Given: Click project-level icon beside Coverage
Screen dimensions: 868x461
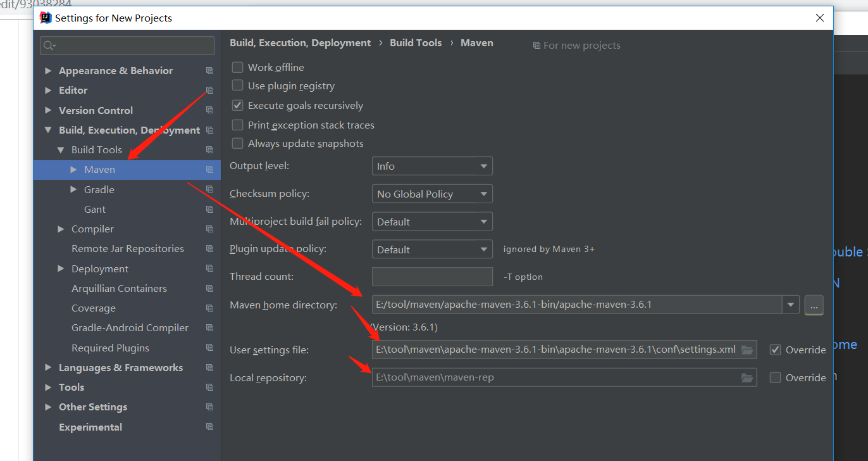Looking at the screenshot, I should (209, 308).
